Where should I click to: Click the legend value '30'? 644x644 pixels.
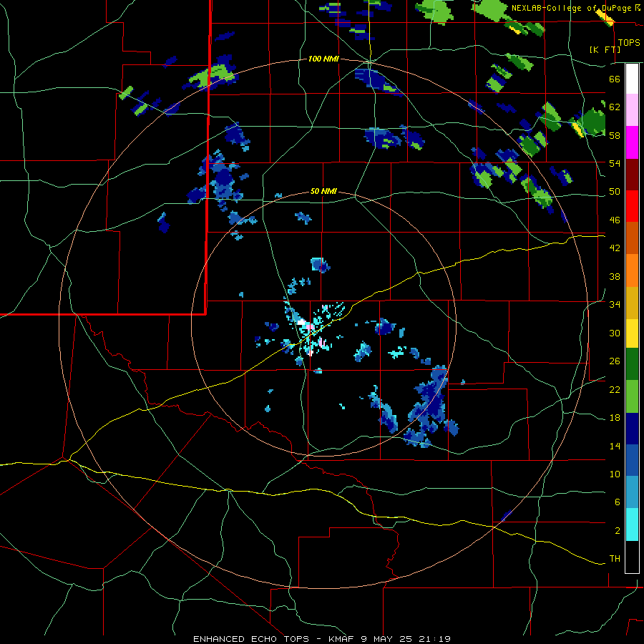click(x=615, y=333)
